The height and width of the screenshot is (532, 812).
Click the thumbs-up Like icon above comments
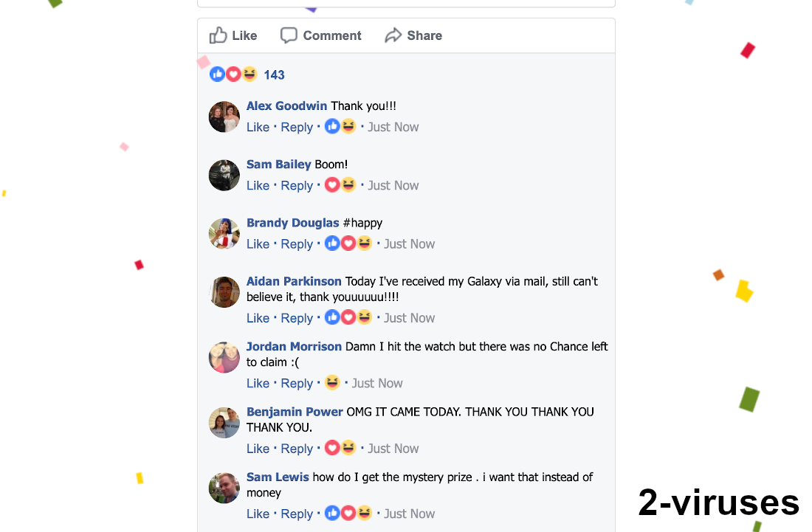point(218,35)
